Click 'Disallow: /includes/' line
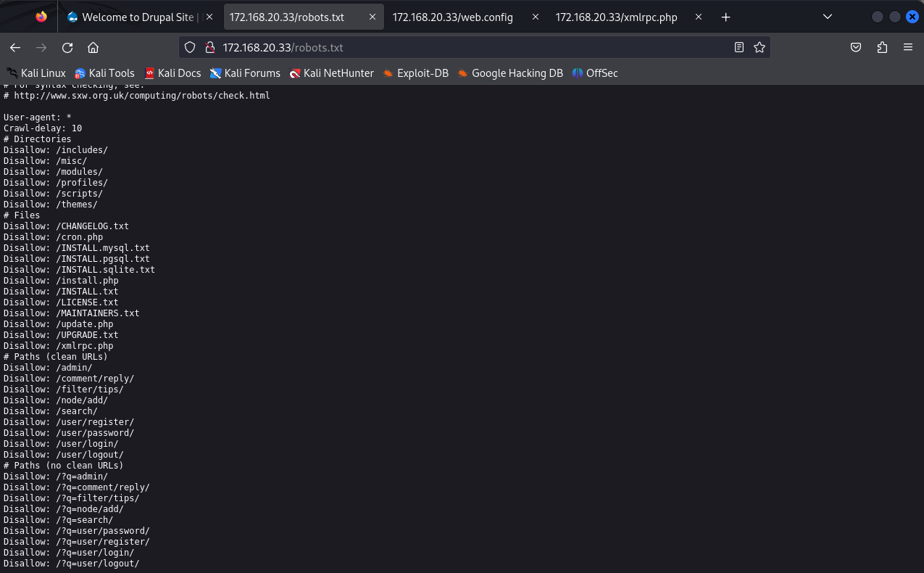Viewport: 924px width, 573px height. coord(56,150)
